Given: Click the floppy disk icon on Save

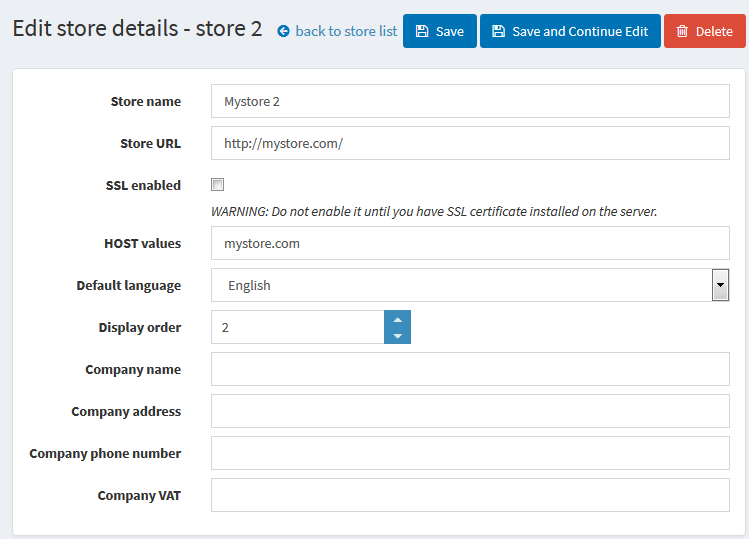Looking at the screenshot, I should click(422, 31).
